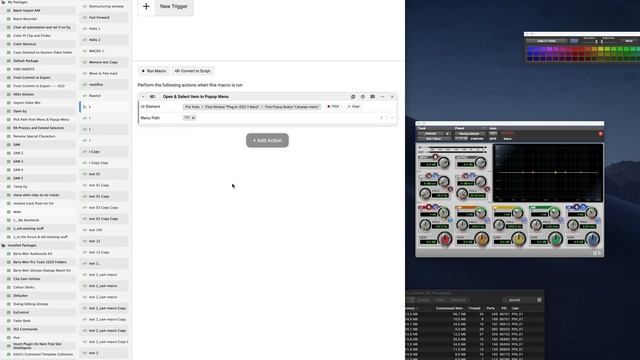Open the plugin Track selector dropdown
The image size is (640, 360).
click(x=433, y=133)
